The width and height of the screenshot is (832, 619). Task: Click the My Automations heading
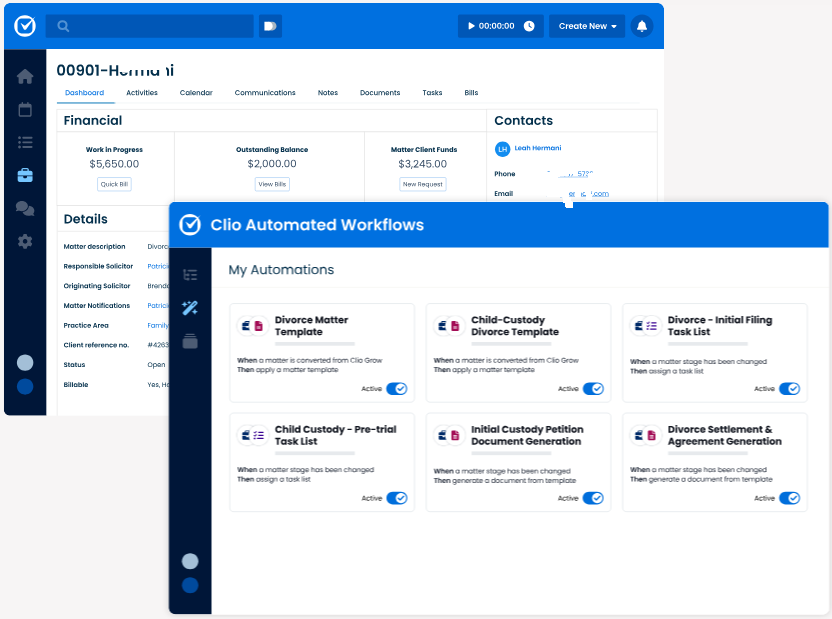coord(281,269)
